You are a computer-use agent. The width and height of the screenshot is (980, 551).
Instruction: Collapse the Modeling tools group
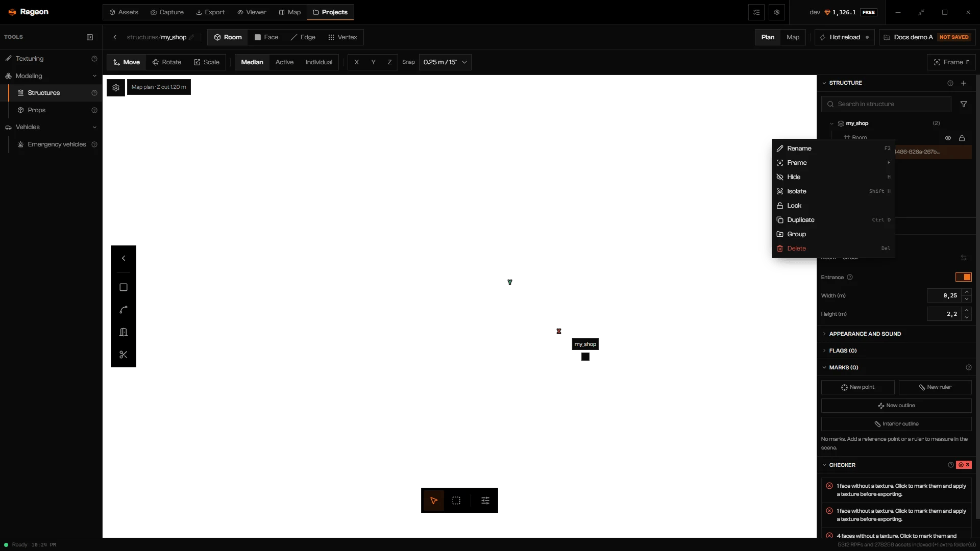tap(94, 76)
